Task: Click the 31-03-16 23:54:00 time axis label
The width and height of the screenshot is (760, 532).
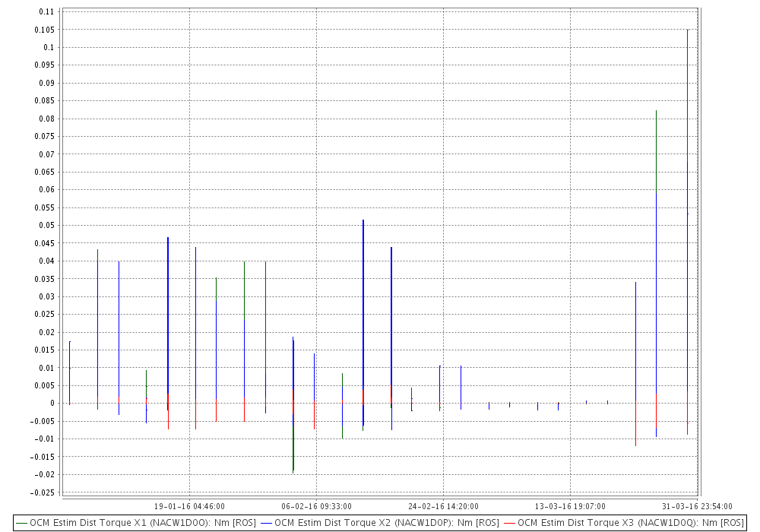Action: (697, 506)
